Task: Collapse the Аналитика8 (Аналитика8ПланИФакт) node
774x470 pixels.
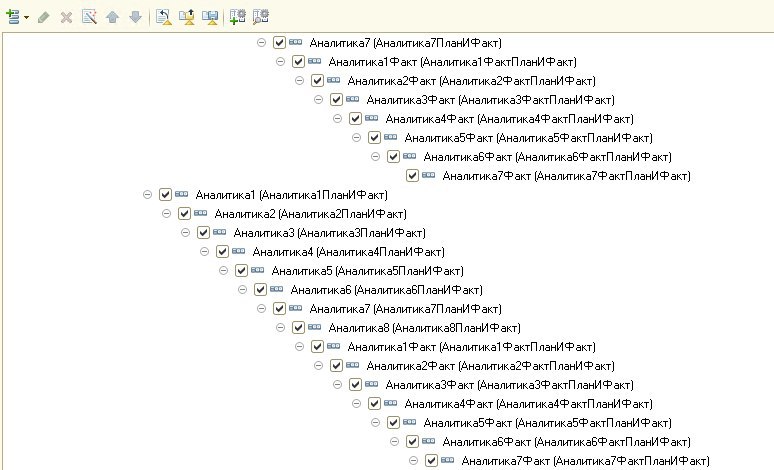Action: (x=280, y=327)
